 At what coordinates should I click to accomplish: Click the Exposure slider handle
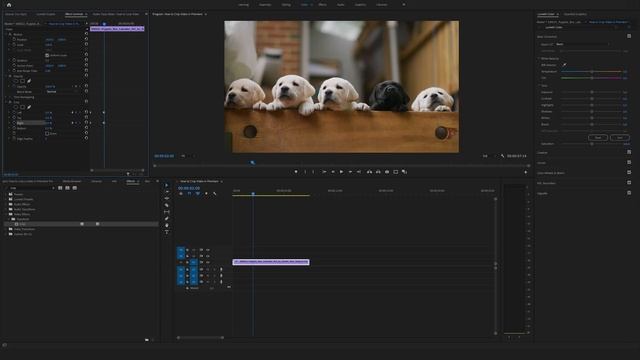pyautogui.click(x=592, y=92)
